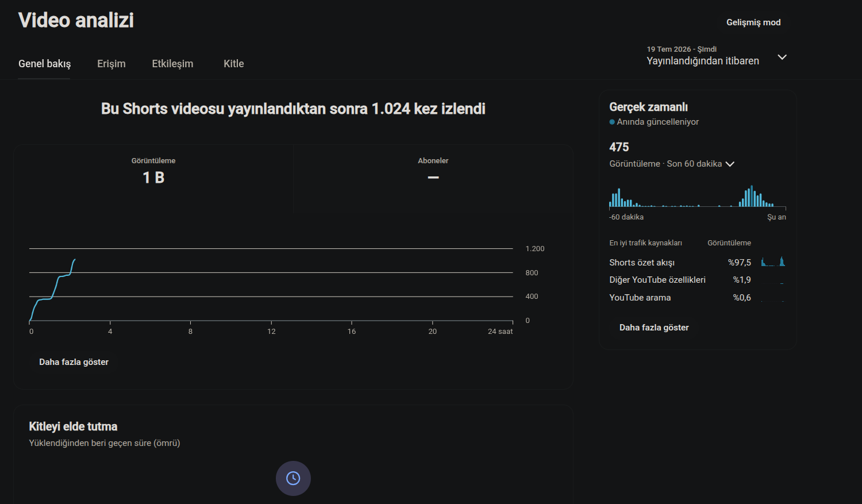Click the -60 dakika axis label
This screenshot has height=504, width=862.
[626, 217]
